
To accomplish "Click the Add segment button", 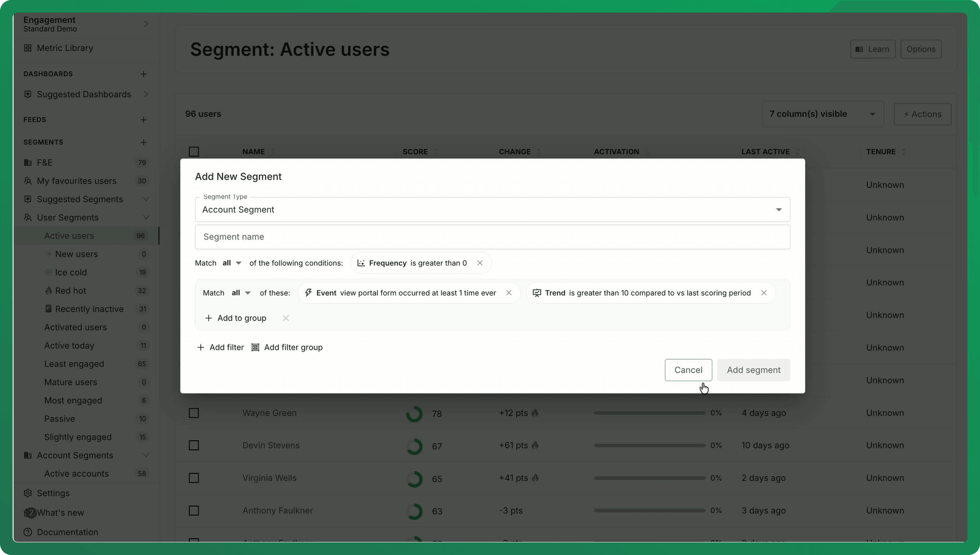I will 754,370.
